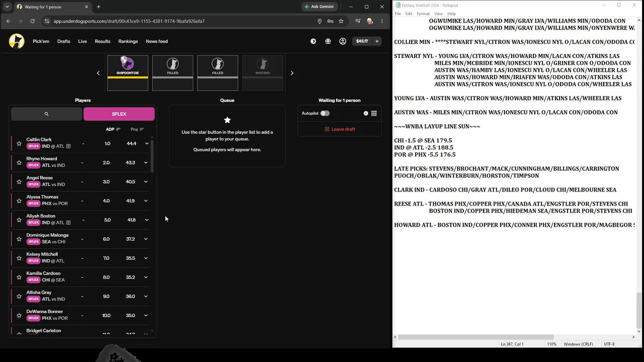Open the News feed tab
Viewport: 644px width, 362px height.
156,41
